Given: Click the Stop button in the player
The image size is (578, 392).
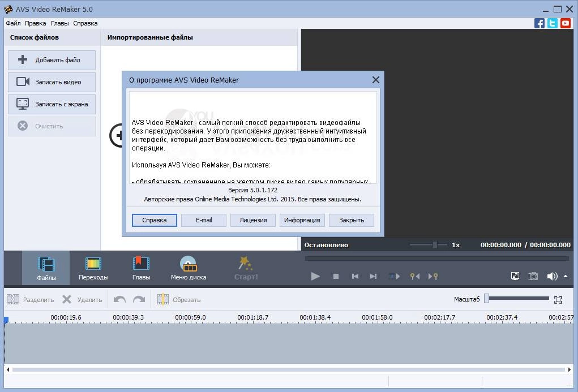Looking at the screenshot, I should [336, 276].
